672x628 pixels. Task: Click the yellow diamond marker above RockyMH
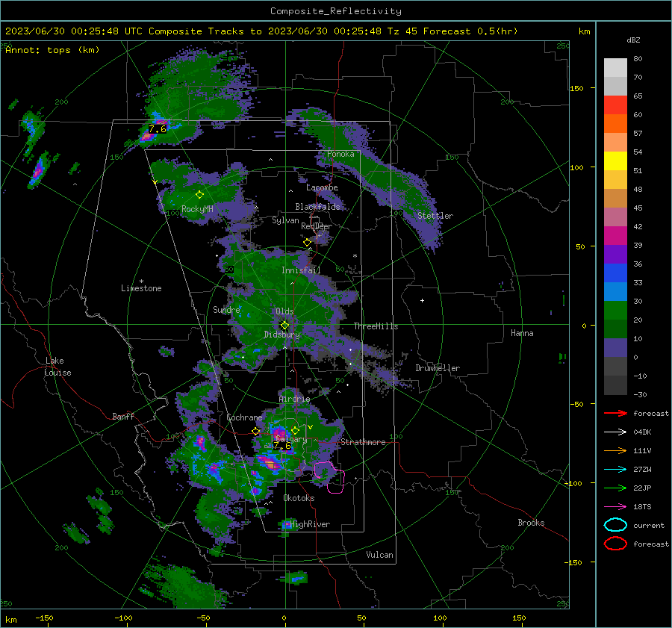pyautogui.click(x=199, y=195)
